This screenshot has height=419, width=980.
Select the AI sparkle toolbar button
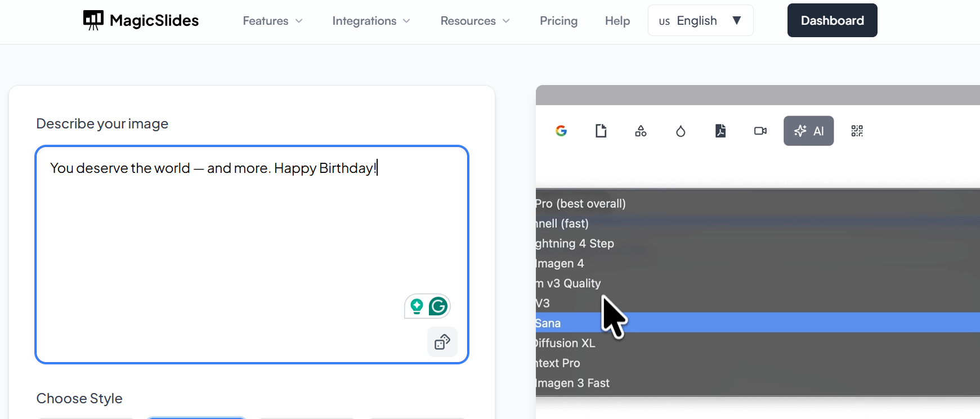point(808,131)
